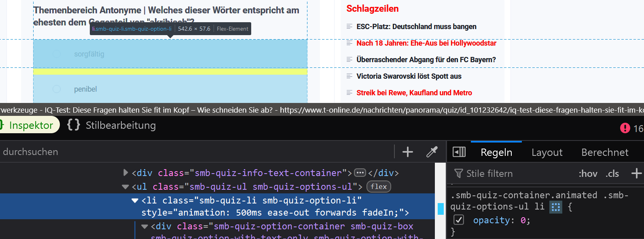Switch to the Layout tab
Viewport: 644px width, 239px height.
(x=547, y=152)
